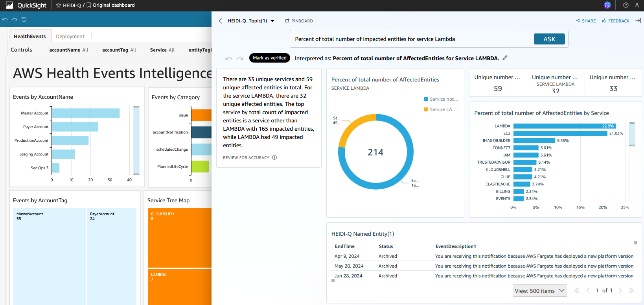Image resolution: width=644 pixels, height=305 pixels.
Task: Select the HealthEvents tab
Action: [30, 36]
